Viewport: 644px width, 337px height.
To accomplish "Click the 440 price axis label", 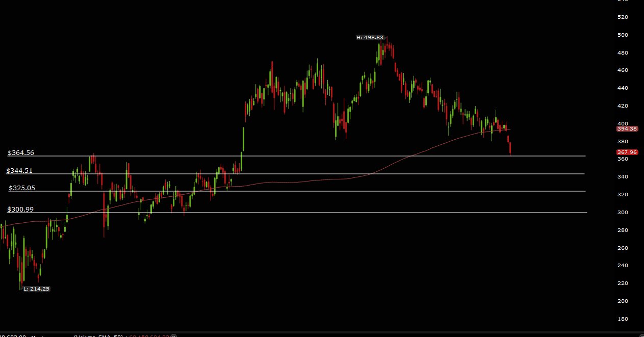I will (x=623, y=88).
